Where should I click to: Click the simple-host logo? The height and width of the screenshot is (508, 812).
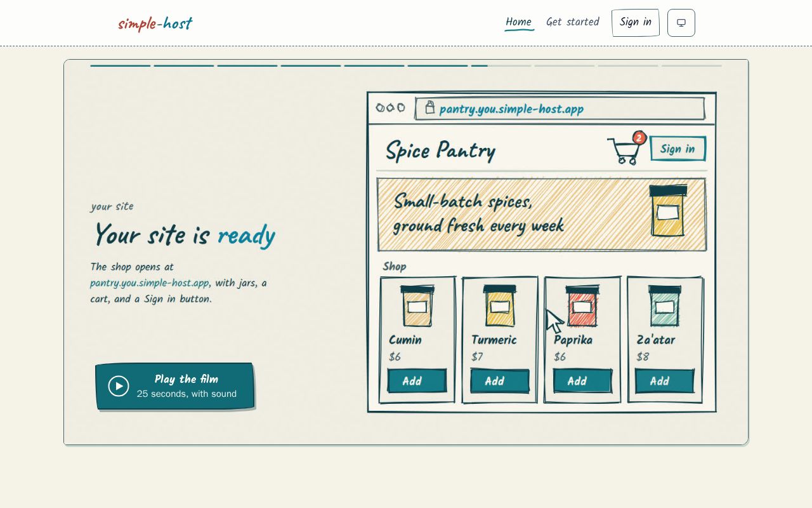[155, 24]
